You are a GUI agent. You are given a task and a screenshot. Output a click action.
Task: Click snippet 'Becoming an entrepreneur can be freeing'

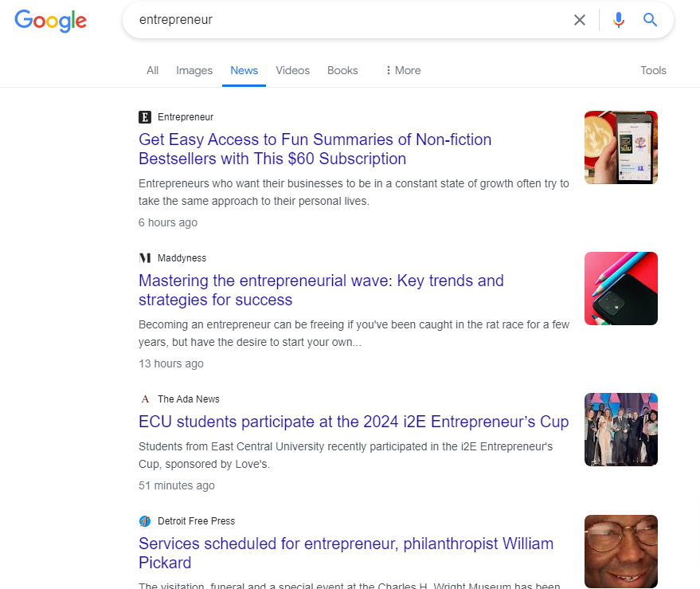coord(354,333)
